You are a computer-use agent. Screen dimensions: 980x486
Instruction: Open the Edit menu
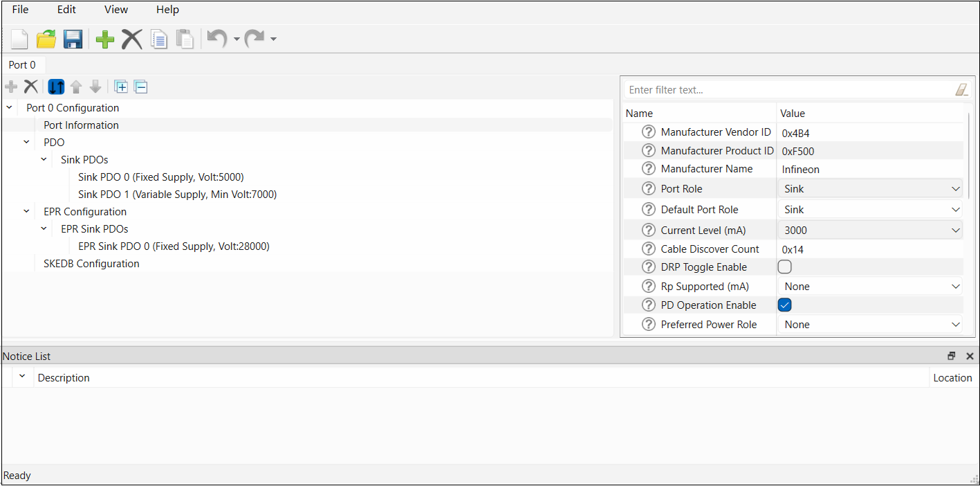pyautogui.click(x=66, y=10)
